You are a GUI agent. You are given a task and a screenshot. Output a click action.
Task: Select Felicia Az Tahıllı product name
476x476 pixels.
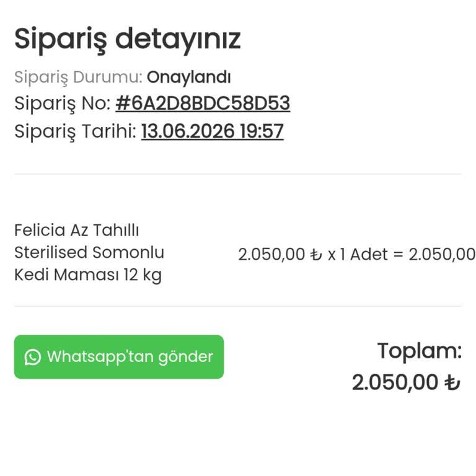(x=76, y=230)
